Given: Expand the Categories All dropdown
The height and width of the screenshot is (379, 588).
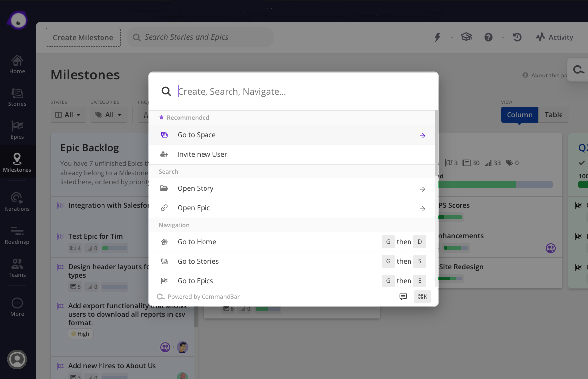Looking at the screenshot, I should click(109, 115).
